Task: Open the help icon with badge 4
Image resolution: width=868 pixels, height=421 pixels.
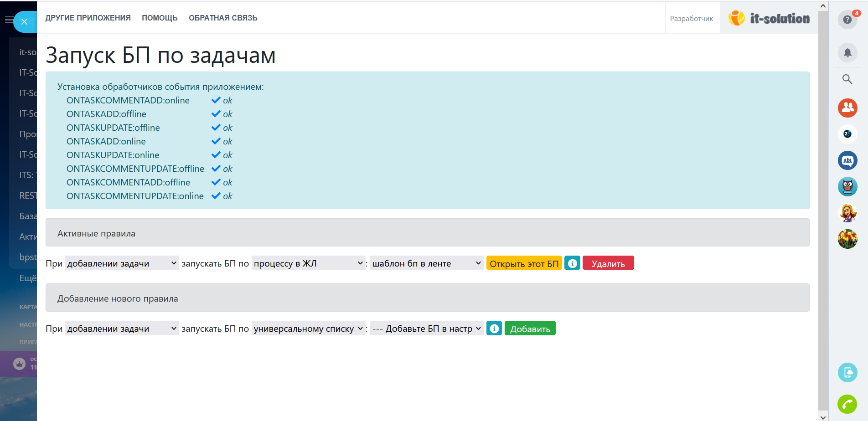Action: coord(847,20)
